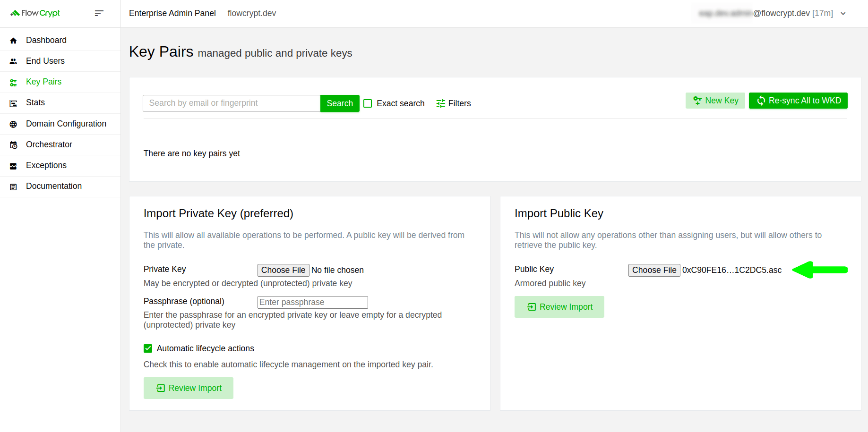Click the Import Private Key (preferred) heading
Viewport: 868px width, 432px height.
[218, 213]
